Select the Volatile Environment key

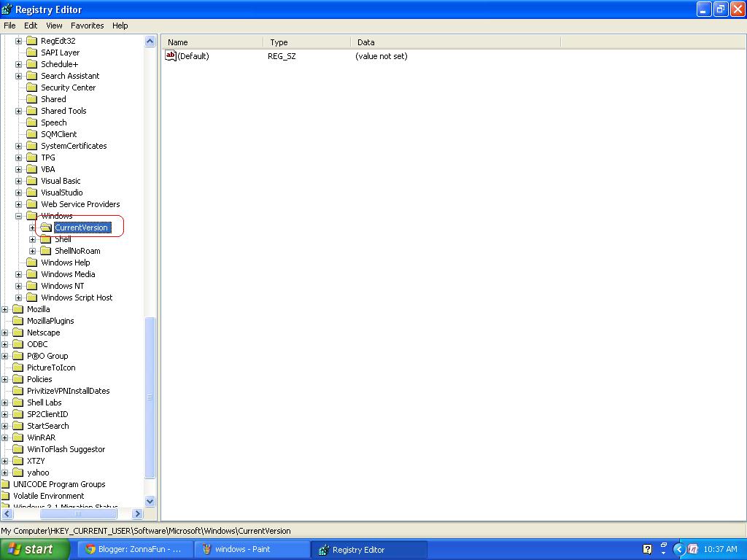tap(49, 496)
